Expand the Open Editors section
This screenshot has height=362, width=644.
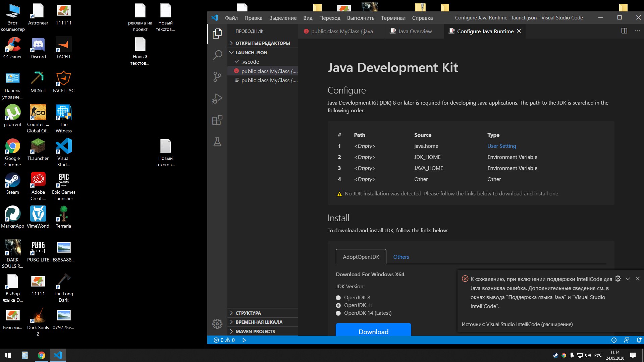click(x=262, y=43)
